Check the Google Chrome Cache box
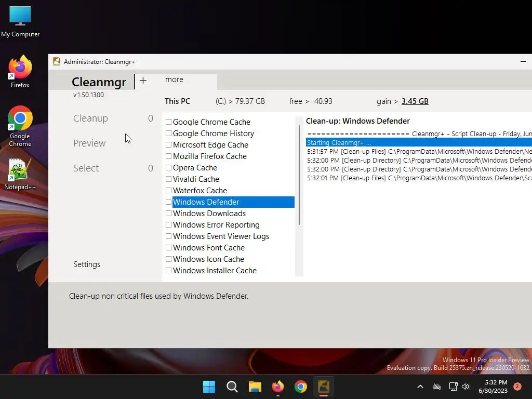The width and height of the screenshot is (532, 399). tap(168, 122)
